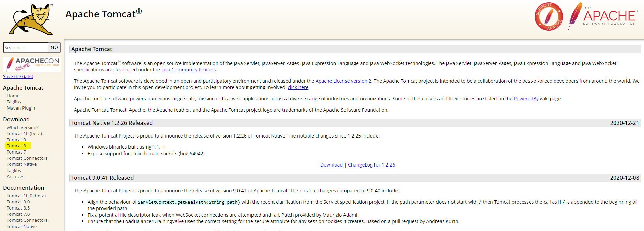Follow the Apache License version 2 link
The height and width of the screenshot is (231, 644).
tap(343, 81)
